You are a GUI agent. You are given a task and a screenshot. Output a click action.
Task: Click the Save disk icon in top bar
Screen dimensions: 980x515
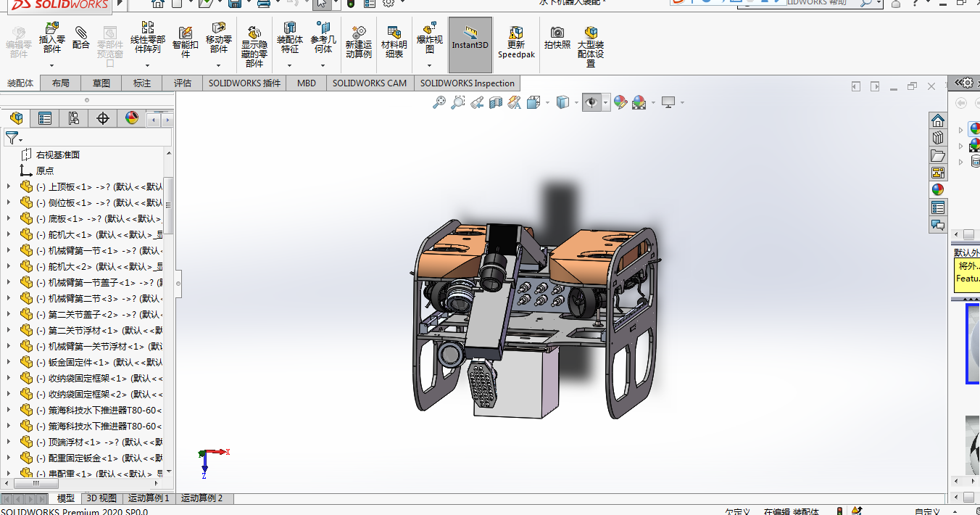234,4
